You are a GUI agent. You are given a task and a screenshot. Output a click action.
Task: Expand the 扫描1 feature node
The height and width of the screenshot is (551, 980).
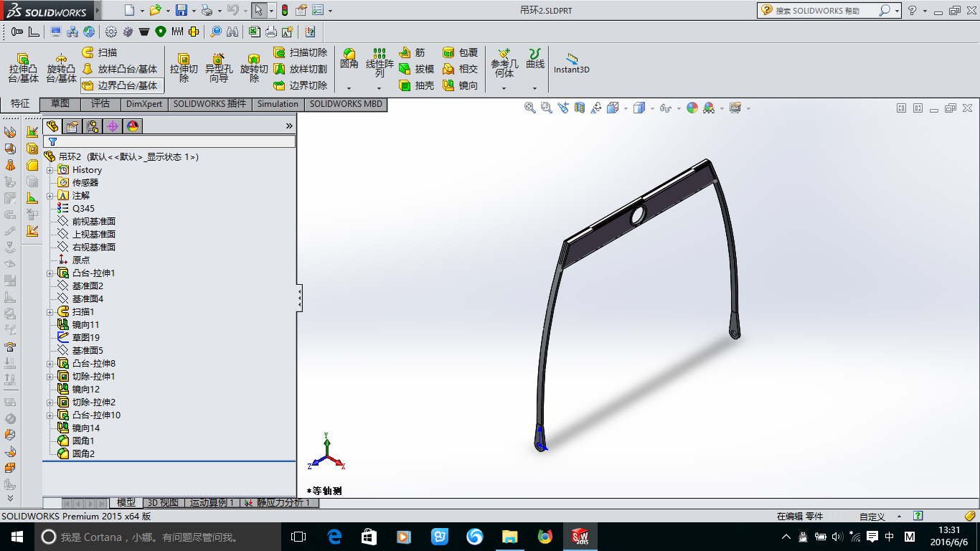click(50, 312)
